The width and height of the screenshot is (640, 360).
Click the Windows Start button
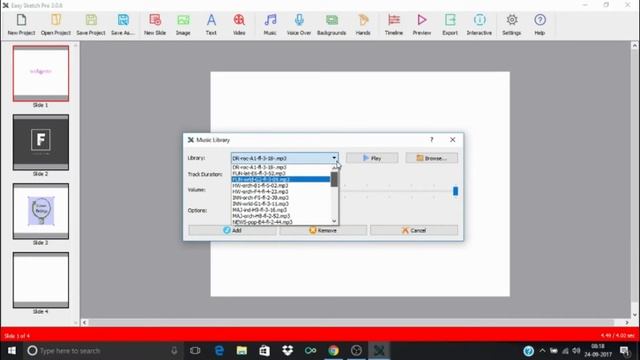[x=11, y=351]
